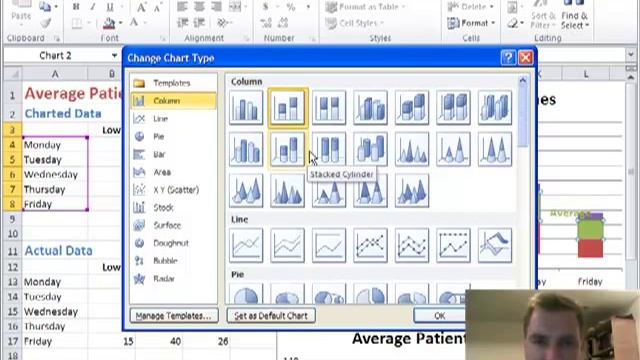Click the Name Box showing Chart 2

point(56,56)
